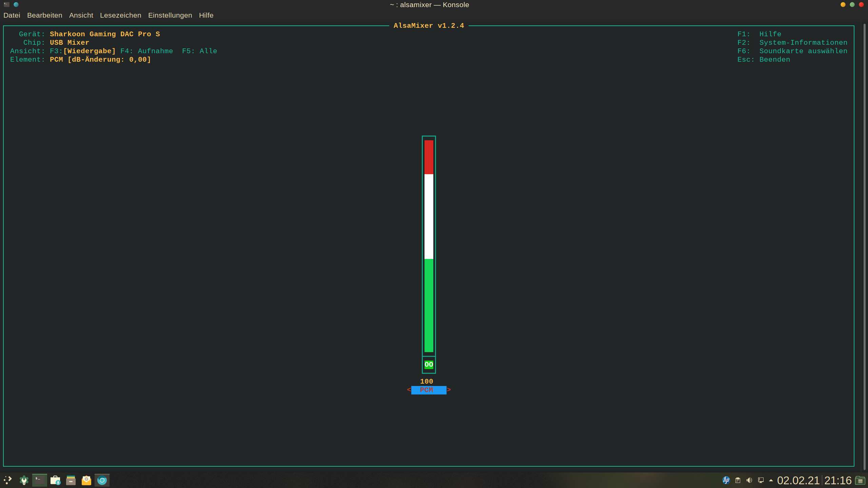The width and height of the screenshot is (868, 488).
Task: Open the application launcher icon
Action: tap(8, 480)
